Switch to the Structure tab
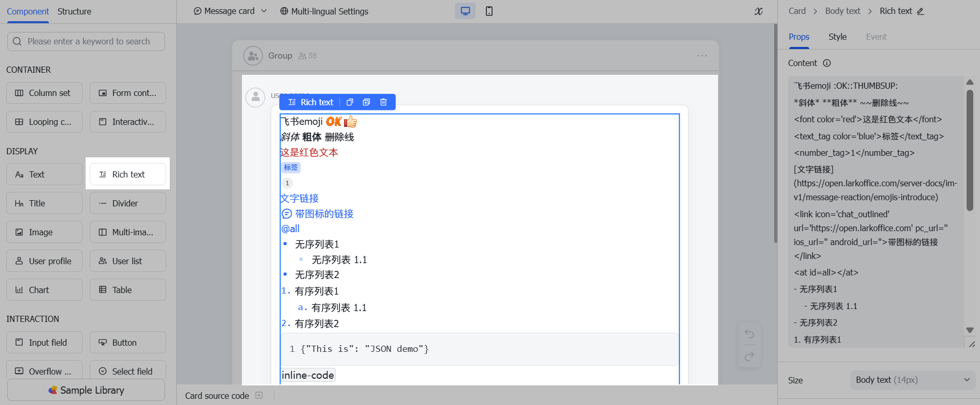Image resolution: width=980 pixels, height=405 pixels. [x=74, y=11]
